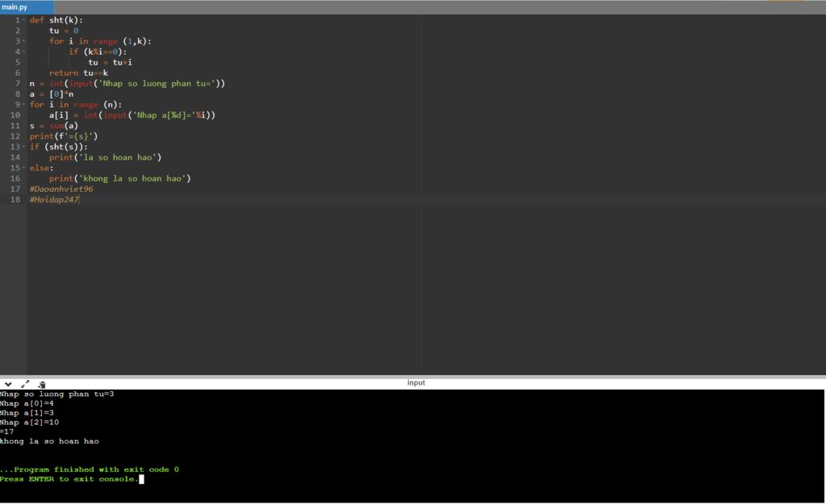
Task: Place cursor on 'return tu==k' line
Action: click(x=78, y=73)
